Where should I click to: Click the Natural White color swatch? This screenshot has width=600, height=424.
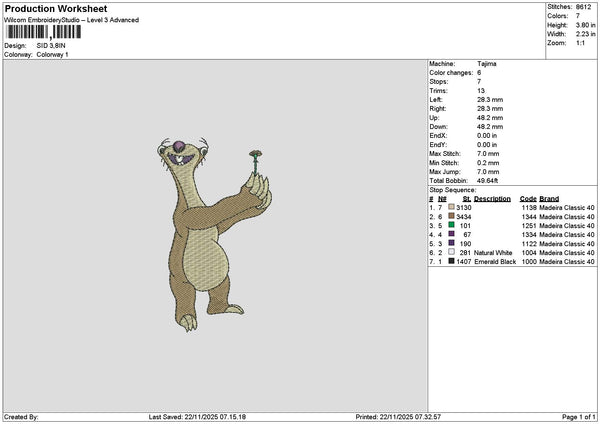pos(452,252)
